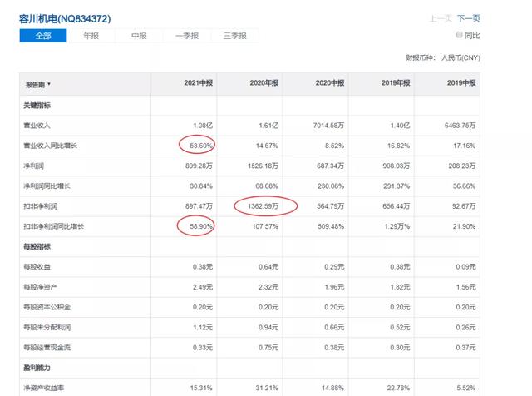Click the 58.90% growth value

pyautogui.click(x=201, y=226)
